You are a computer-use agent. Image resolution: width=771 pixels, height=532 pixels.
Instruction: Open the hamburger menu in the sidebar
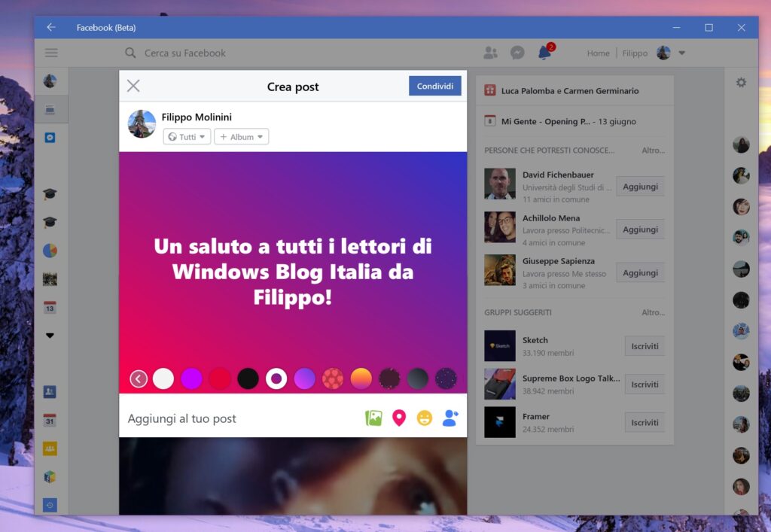pos(51,53)
